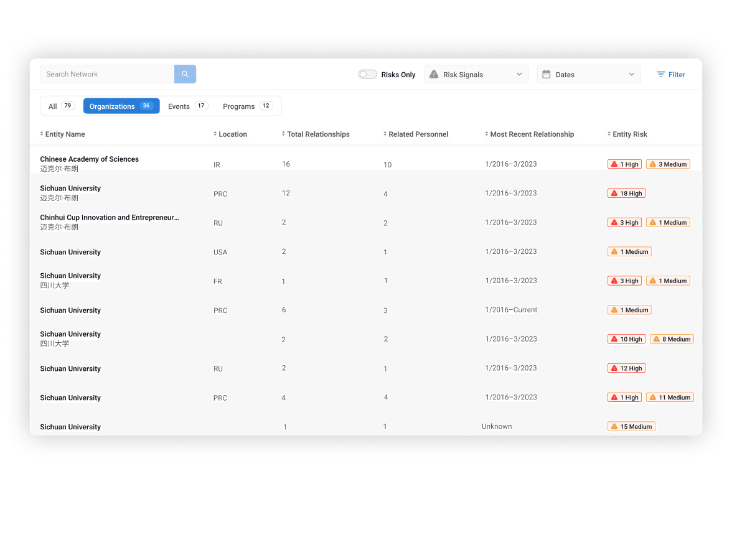Sort by Total Relationships column arrows

click(x=283, y=134)
